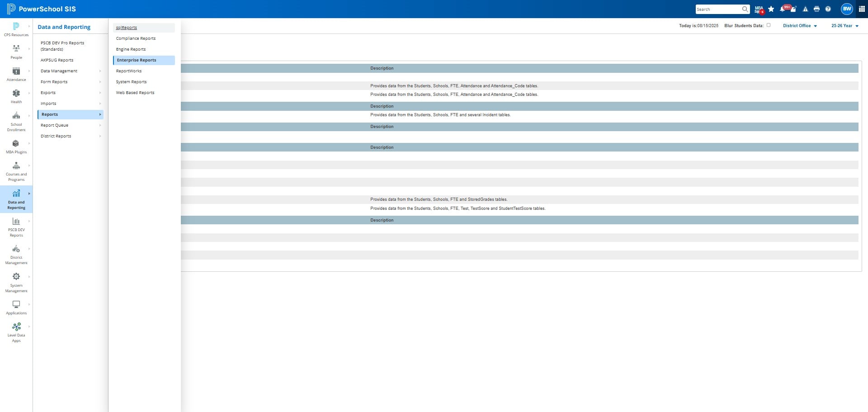Select sqlReports in the submenu
This screenshot has height=412, width=868.
click(x=144, y=28)
